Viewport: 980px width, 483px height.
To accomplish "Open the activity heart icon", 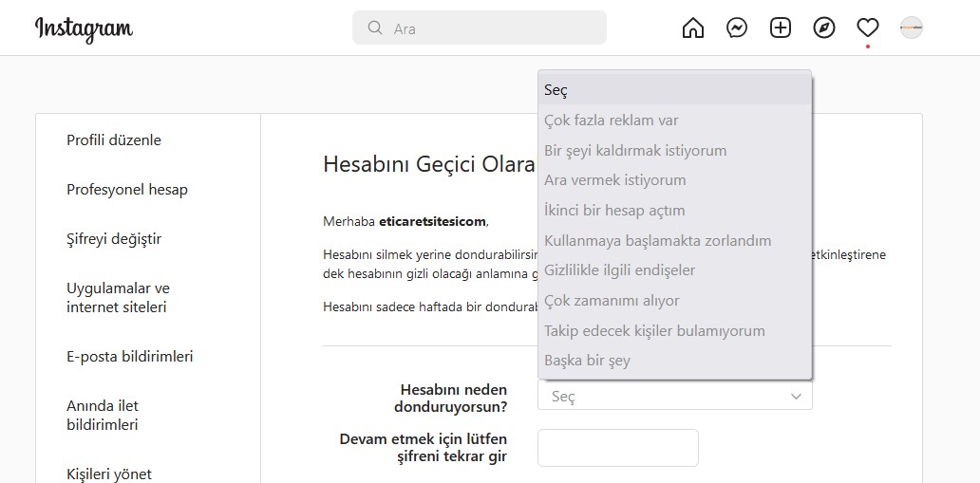I will 868,28.
